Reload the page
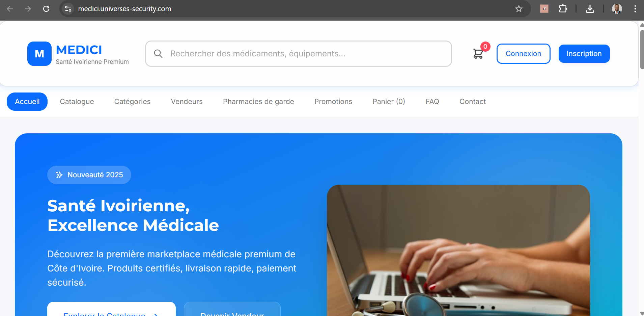 [46, 9]
